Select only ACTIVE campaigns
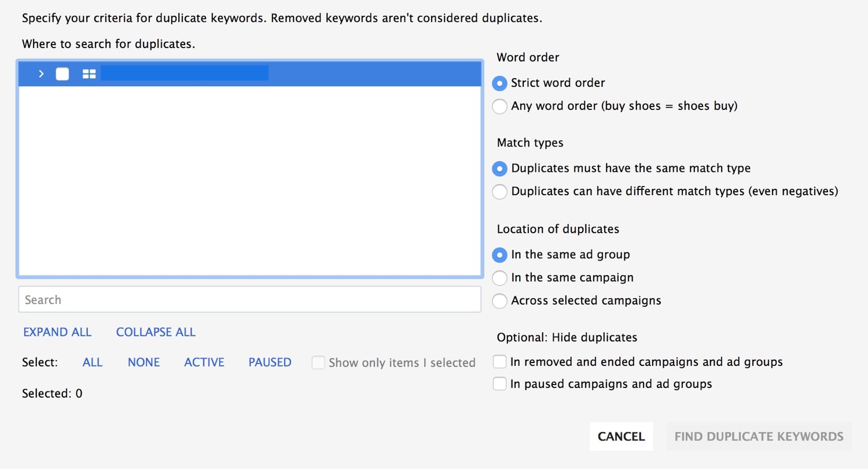868x469 pixels. [x=204, y=362]
